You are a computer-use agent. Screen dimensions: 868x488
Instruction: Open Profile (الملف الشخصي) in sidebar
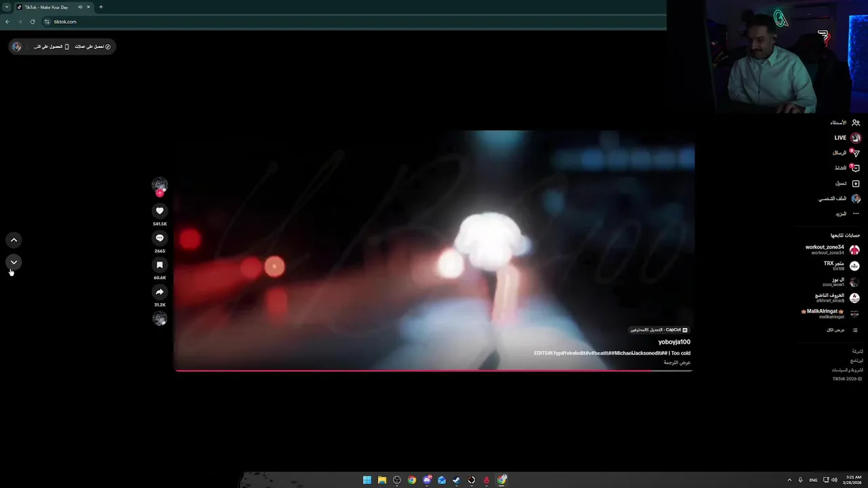[839, 199]
